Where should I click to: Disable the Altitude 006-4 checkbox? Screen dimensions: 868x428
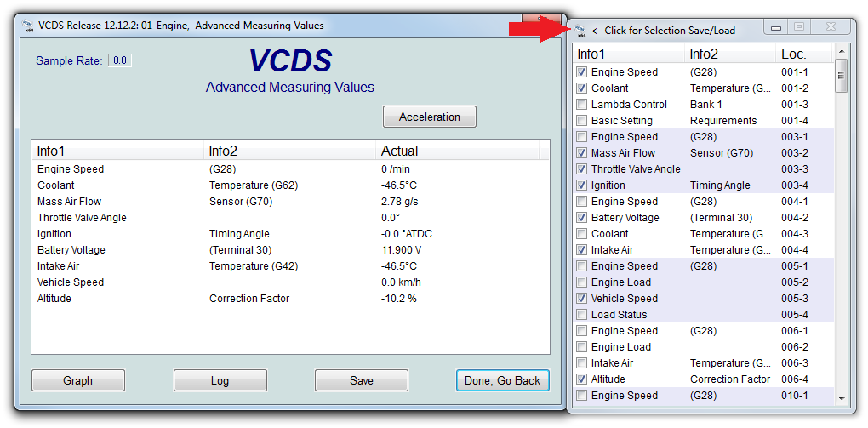click(582, 379)
